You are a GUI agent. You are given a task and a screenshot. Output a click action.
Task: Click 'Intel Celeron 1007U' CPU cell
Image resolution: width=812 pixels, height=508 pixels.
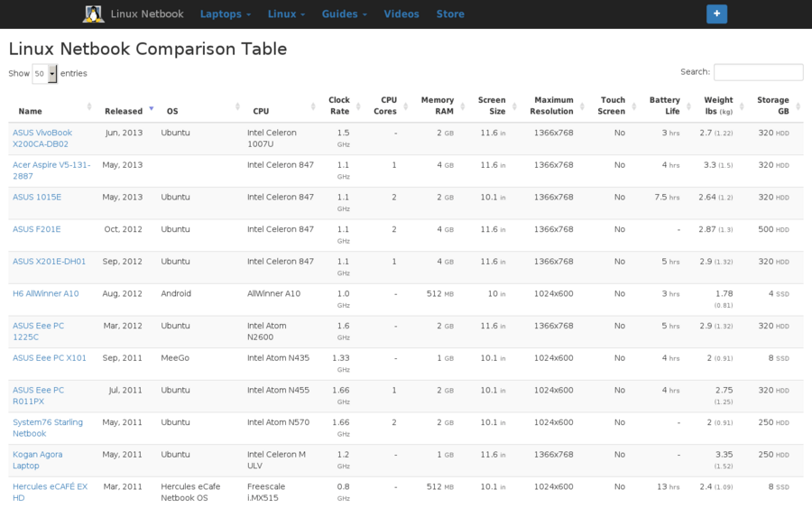272,138
